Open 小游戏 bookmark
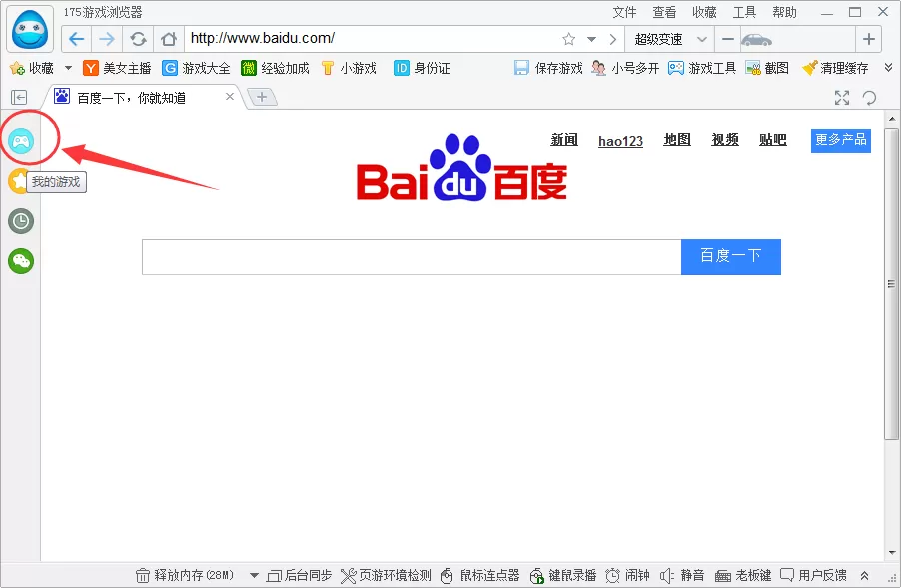Image resolution: width=901 pixels, height=588 pixels. [x=349, y=68]
